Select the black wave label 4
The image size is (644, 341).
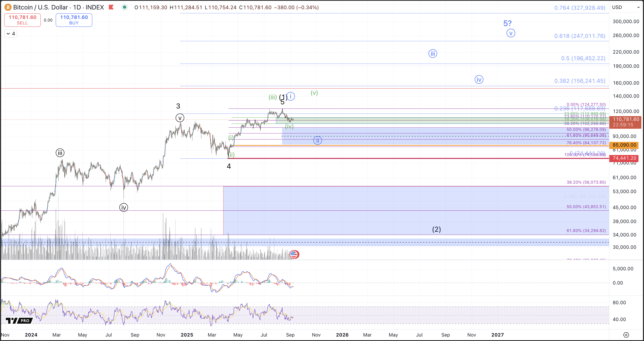click(229, 166)
